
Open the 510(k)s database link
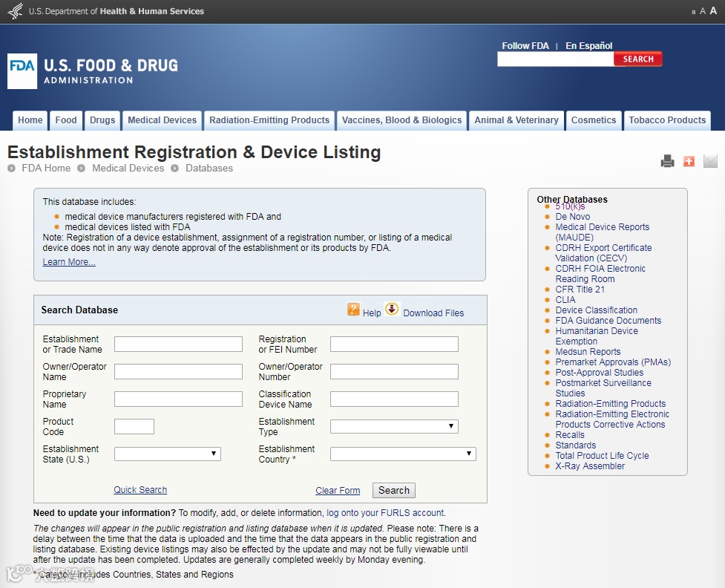[x=570, y=207]
